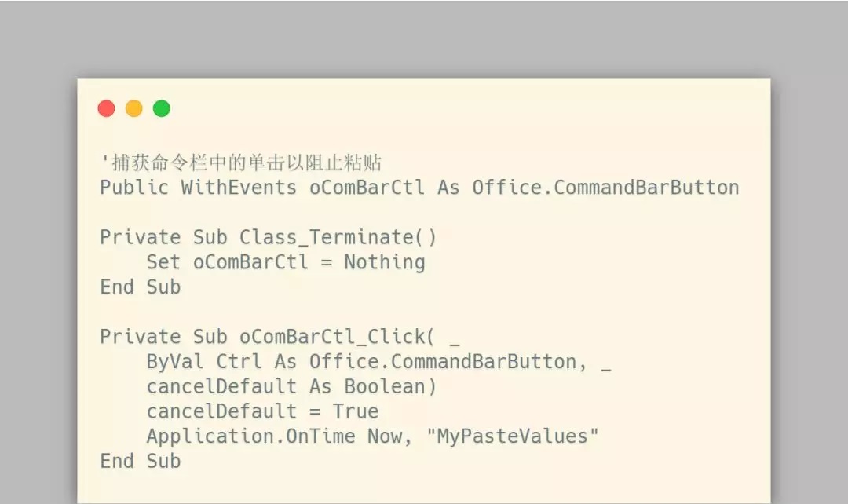The width and height of the screenshot is (848, 504).
Task: Click the green maximize dot
Action: [x=162, y=108]
